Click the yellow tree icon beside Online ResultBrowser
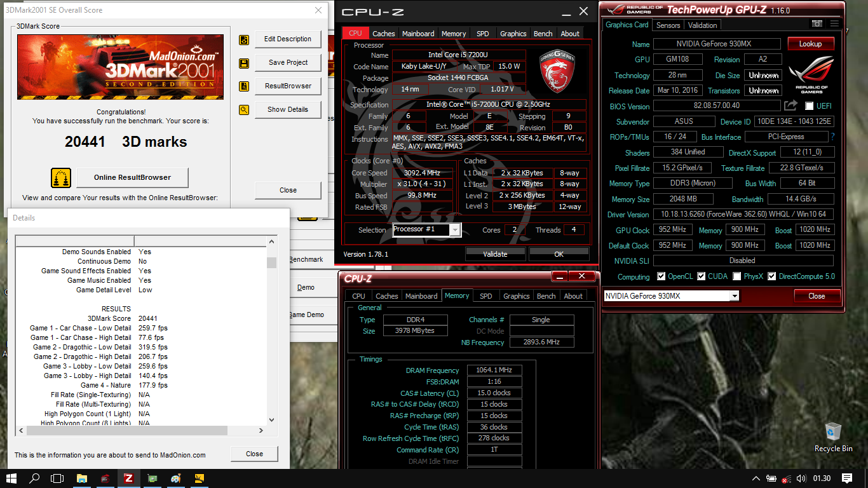The image size is (868, 488). tap(61, 177)
